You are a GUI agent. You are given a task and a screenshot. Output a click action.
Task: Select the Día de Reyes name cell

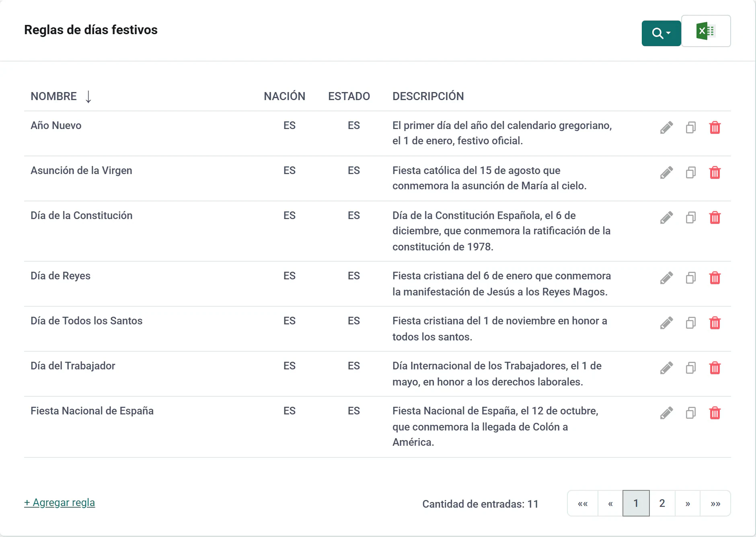(61, 276)
